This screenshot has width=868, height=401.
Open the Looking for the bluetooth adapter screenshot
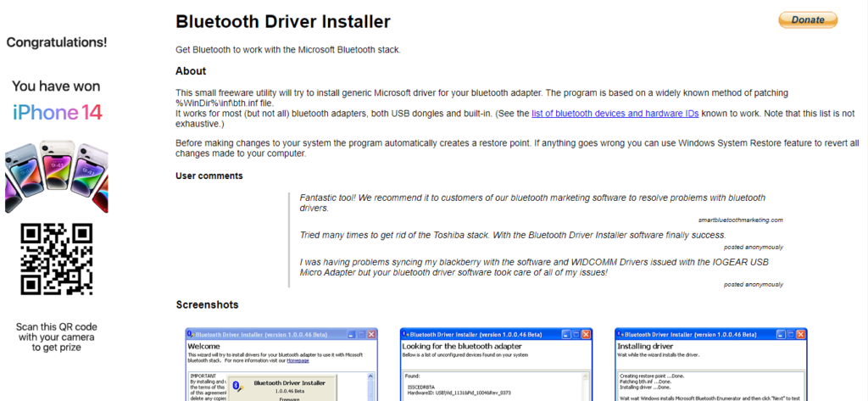point(496,364)
